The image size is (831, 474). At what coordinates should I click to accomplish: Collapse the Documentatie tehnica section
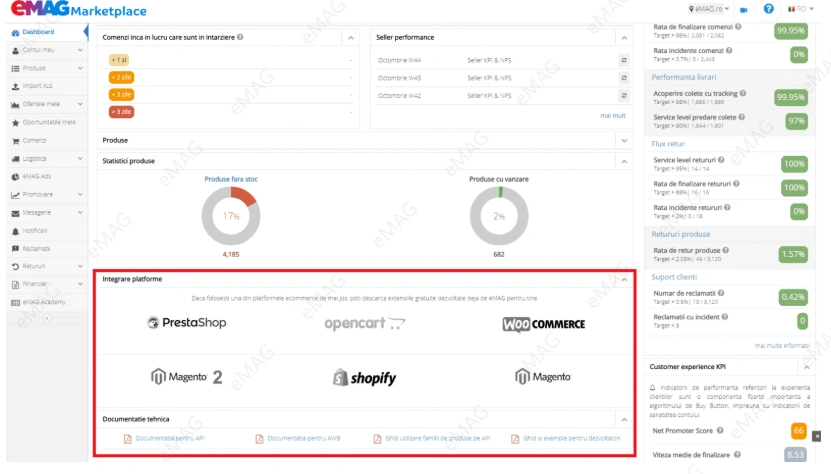click(624, 419)
